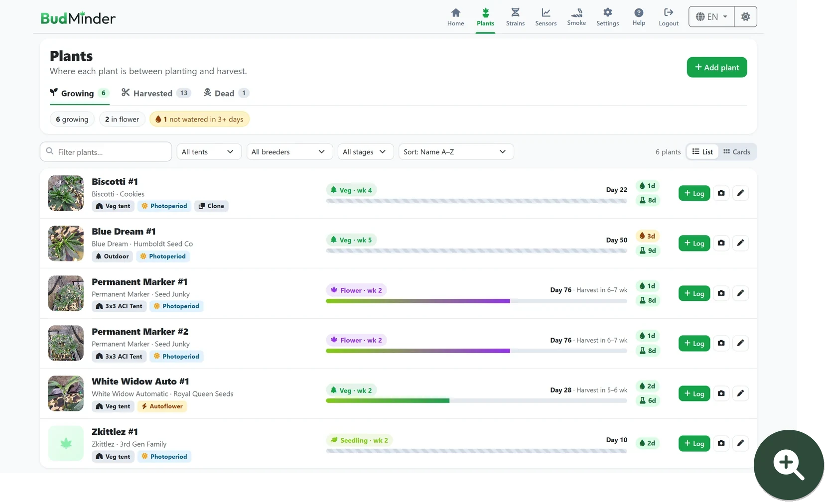
Task: Switch to Cards view
Action: click(737, 152)
